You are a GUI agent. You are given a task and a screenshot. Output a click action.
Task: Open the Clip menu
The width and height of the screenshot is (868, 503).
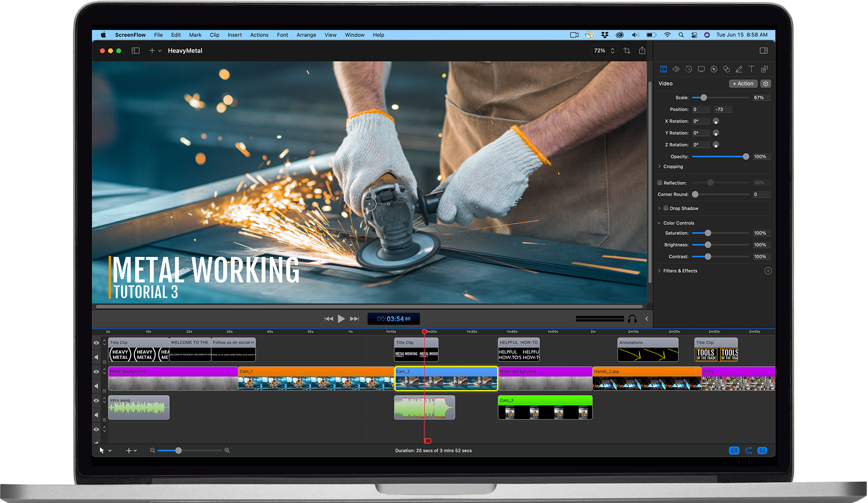point(214,35)
